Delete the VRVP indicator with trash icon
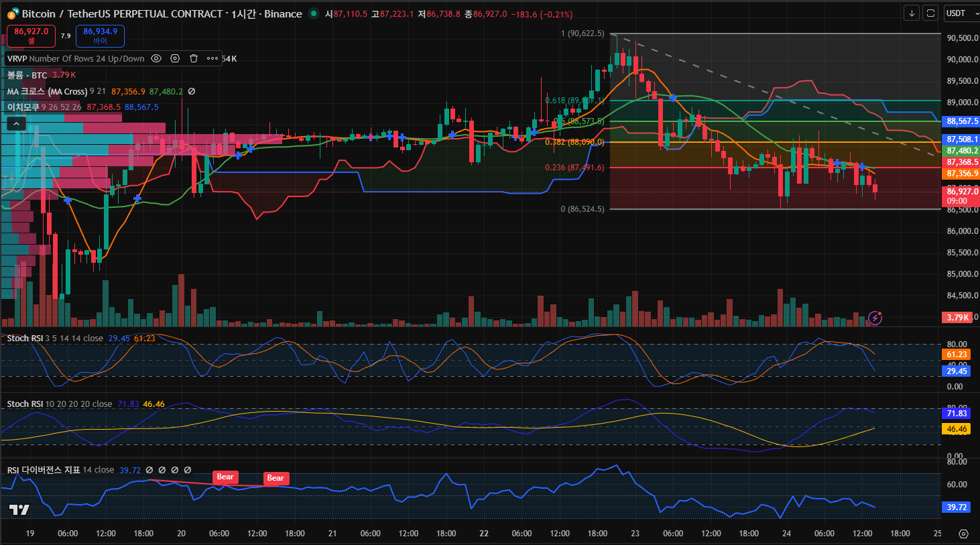This screenshot has width=980, height=545. tap(194, 59)
